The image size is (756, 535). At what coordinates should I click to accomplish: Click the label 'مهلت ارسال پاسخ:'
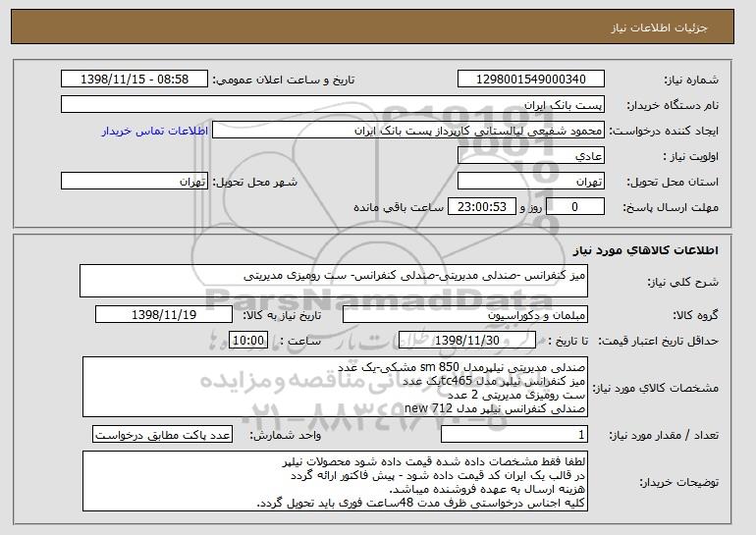(x=671, y=207)
